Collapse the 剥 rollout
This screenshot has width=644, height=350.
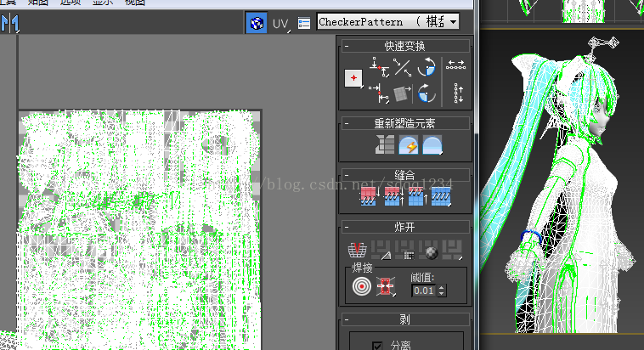(x=347, y=319)
